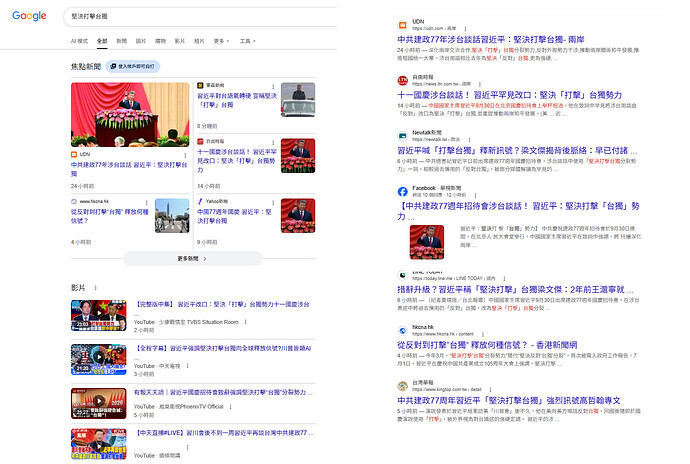The width and height of the screenshot is (690, 464).
Task: Play the 中天電視 video thumbnail
Action: pyautogui.click(x=99, y=359)
